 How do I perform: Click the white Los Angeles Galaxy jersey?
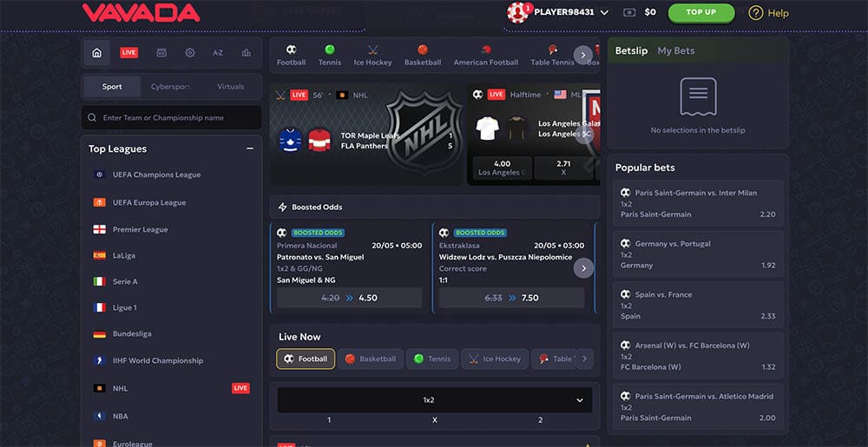click(488, 128)
